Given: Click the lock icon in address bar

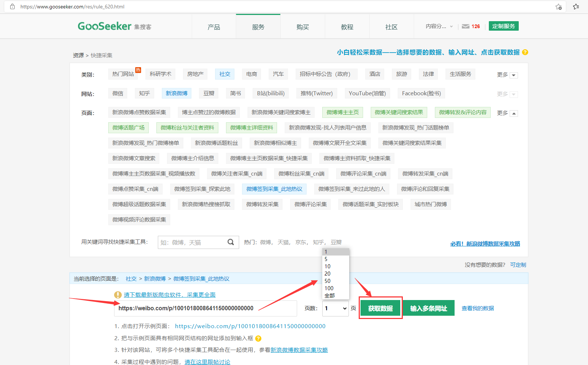Looking at the screenshot, I should (x=12, y=7).
